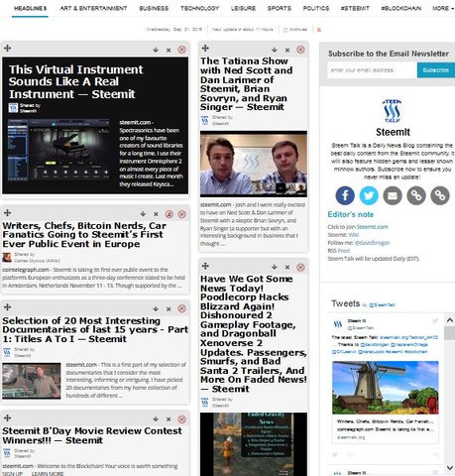Remove the Poodlecorp news article
455x476 pixels.
pyautogui.click(x=287, y=267)
